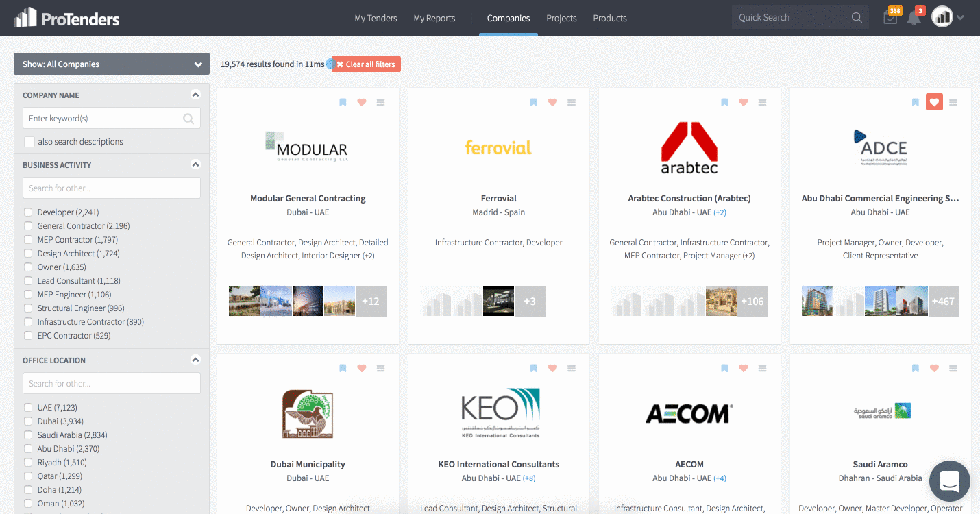Open My Tenders nav item
The width and height of the screenshot is (980, 514).
click(x=376, y=19)
